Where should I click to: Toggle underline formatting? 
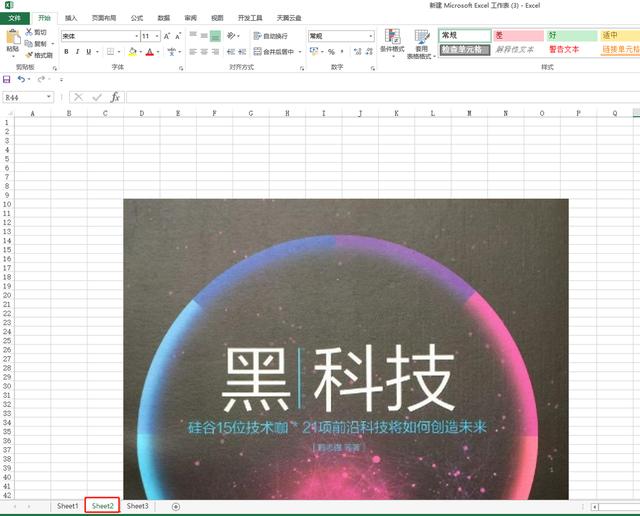click(x=89, y=52)
